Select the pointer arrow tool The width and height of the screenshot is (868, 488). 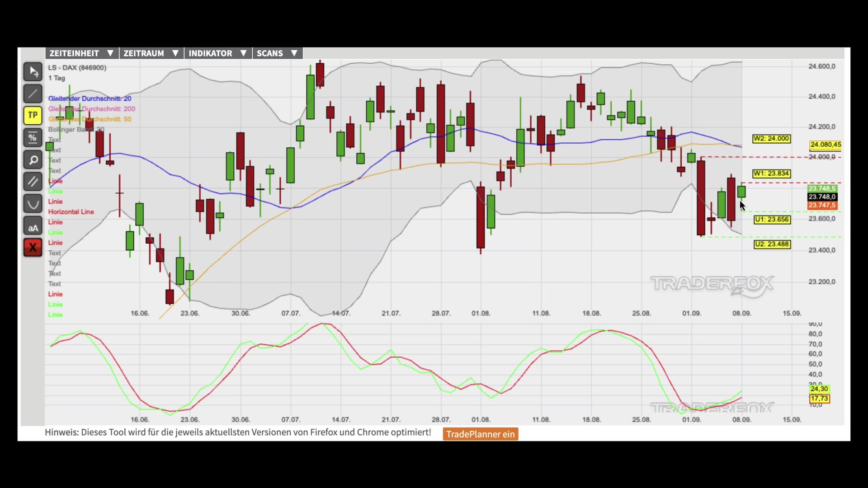(33, 71)
